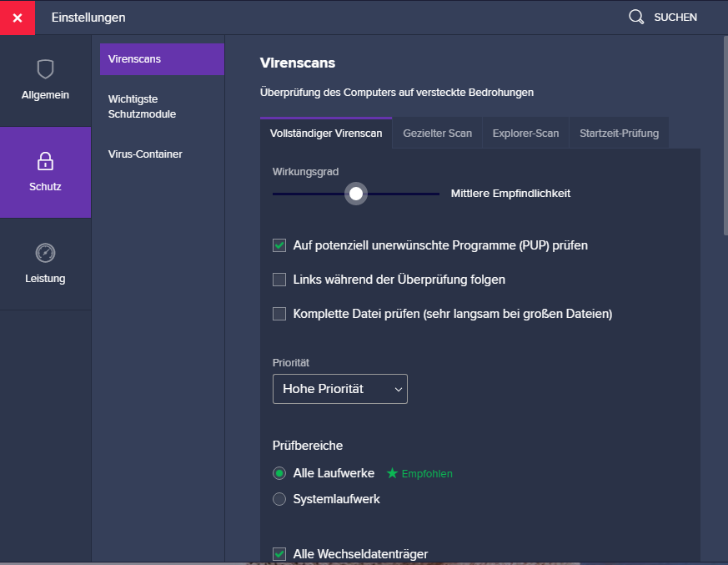Select the padlock Schutz icon

[x=45, y=161]
